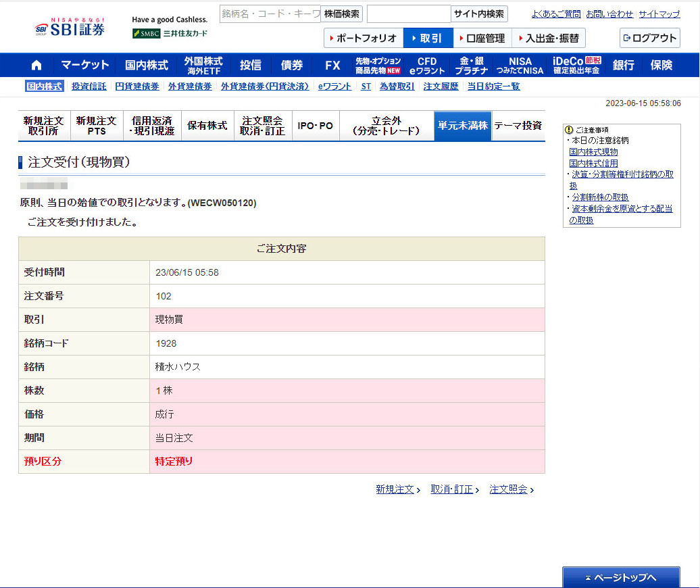
Task: Click the サイト内検索 button
Action: pyautogui.click(x=479, y=14)
